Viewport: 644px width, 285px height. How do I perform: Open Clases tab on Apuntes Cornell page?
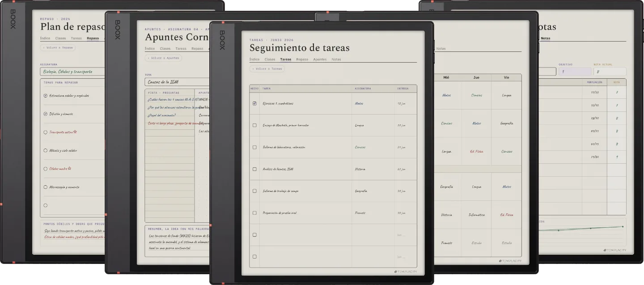pos(165,49)
